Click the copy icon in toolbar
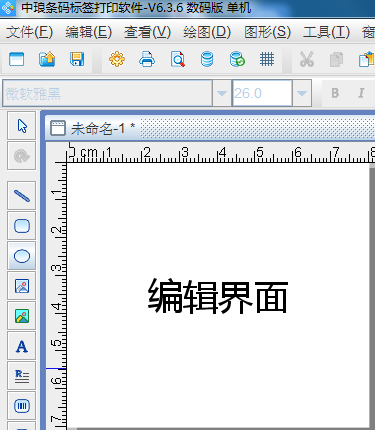This screenshot has width=375, height=430. [x=336, y=60]
